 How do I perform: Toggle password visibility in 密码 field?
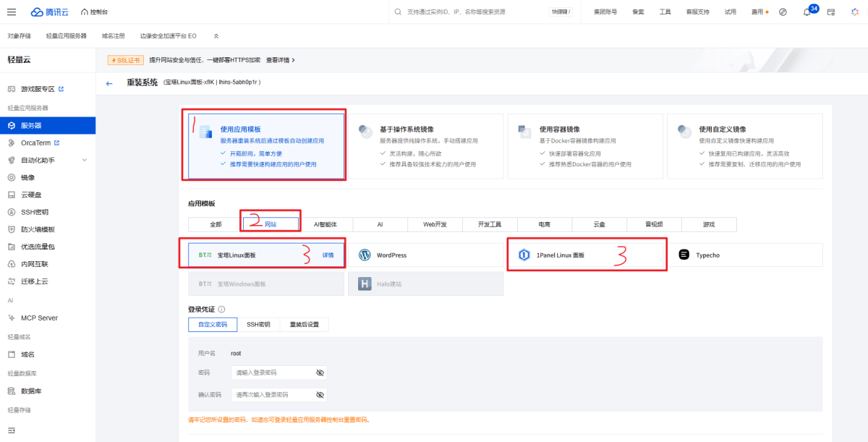320,373
